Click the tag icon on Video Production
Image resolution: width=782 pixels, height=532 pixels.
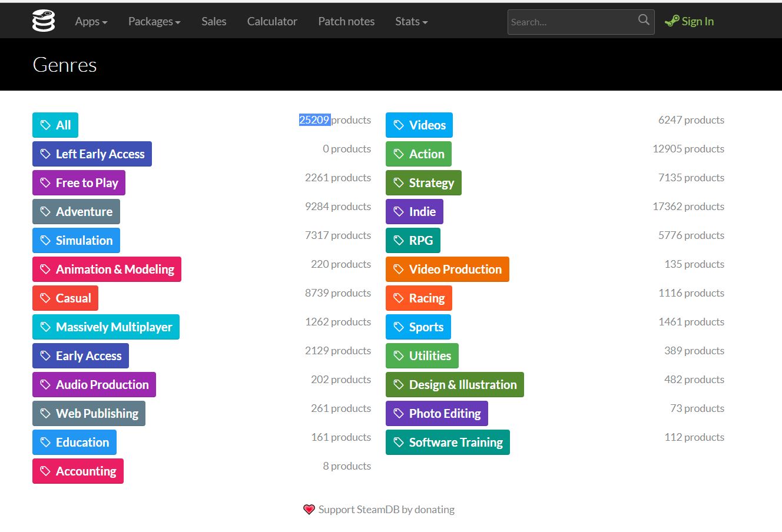point(399,269)
